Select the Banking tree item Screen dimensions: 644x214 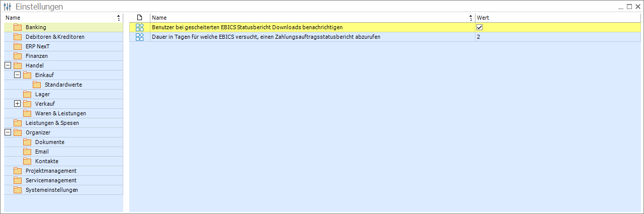coord(36,27)
